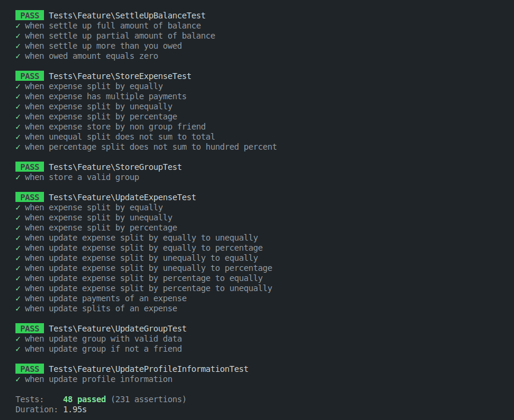Click the PASS badge beside UpdateExpenseTest
The image size is (514, 420).
(x=29, y=197)
